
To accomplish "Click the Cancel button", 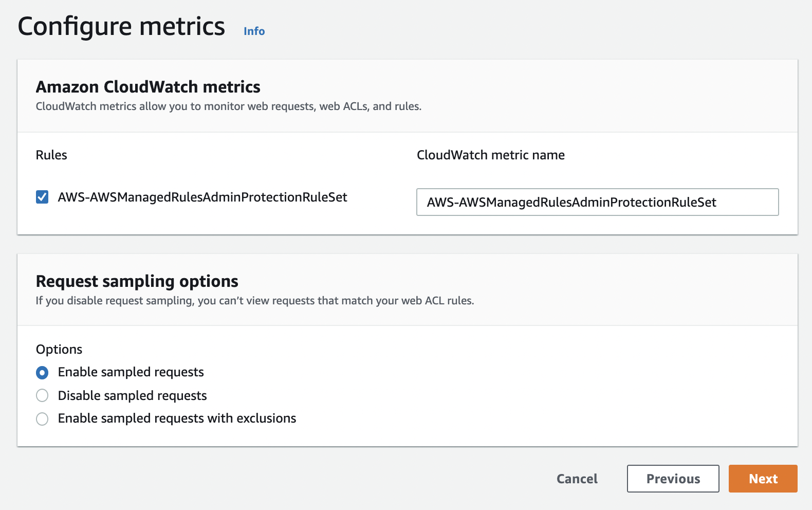I will coord(577,479).
